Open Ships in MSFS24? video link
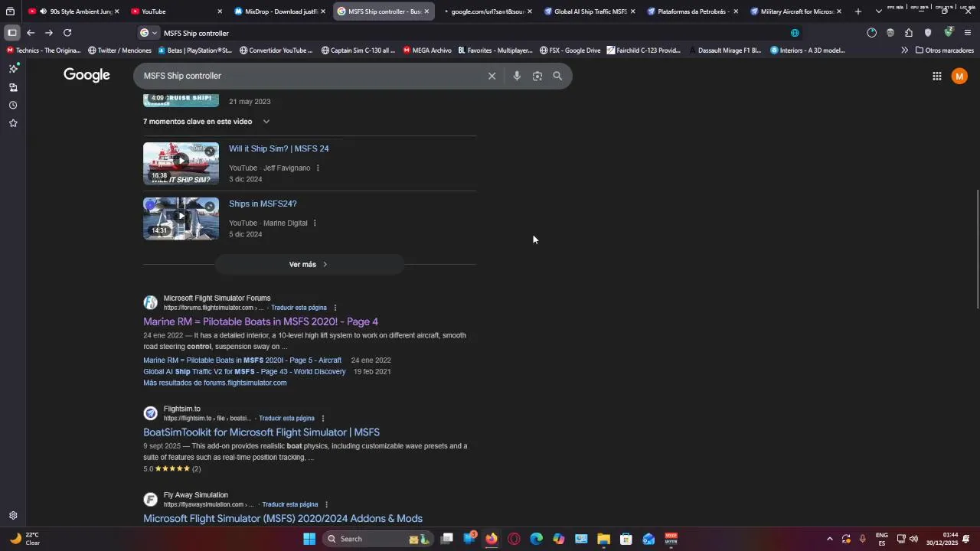Image resolution: width=980 pixels, height=551 pixels. click(x=263, y=204)
